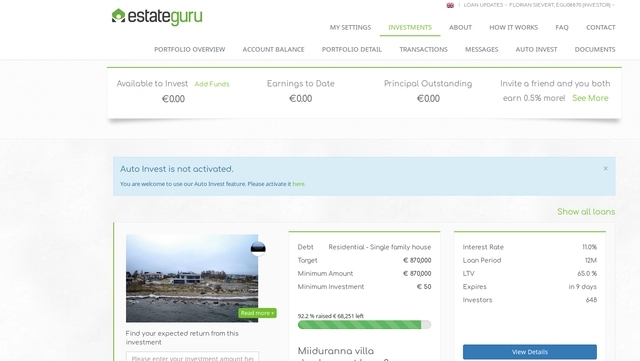Screen dimensions: 640x361
Task: Click the EstateGuru house logo
Action: [118, 16]
